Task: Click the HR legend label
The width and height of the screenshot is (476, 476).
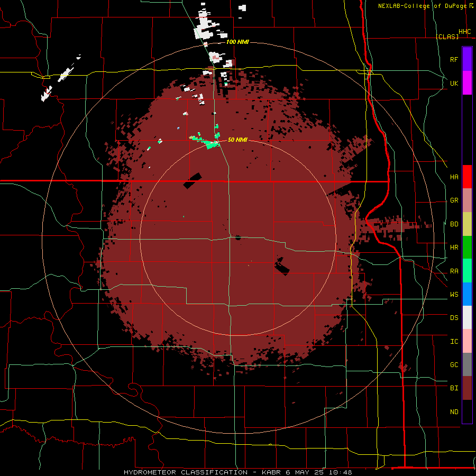Action: click(454, 248)
